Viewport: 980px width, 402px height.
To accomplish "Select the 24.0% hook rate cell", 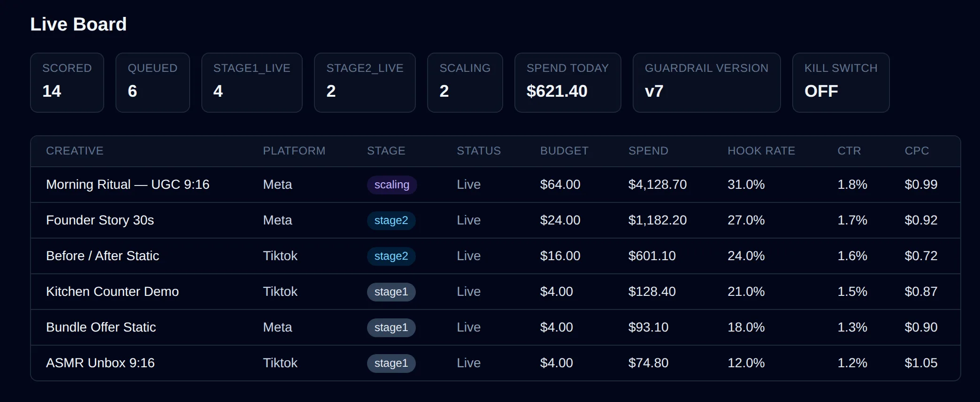I will [x=746, y=256].
